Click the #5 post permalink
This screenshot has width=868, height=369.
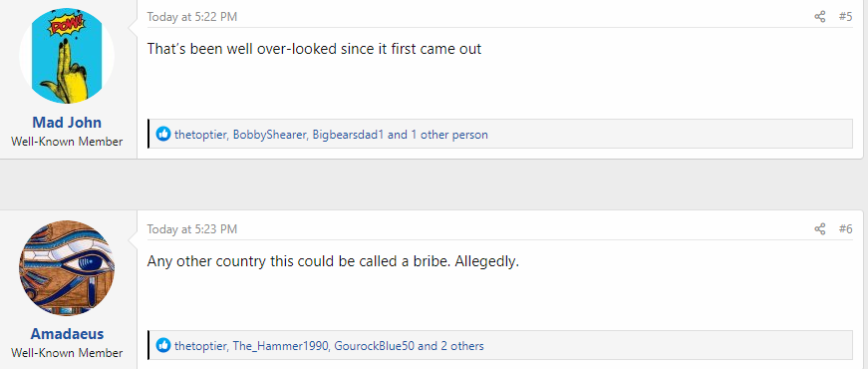[845, 17]
